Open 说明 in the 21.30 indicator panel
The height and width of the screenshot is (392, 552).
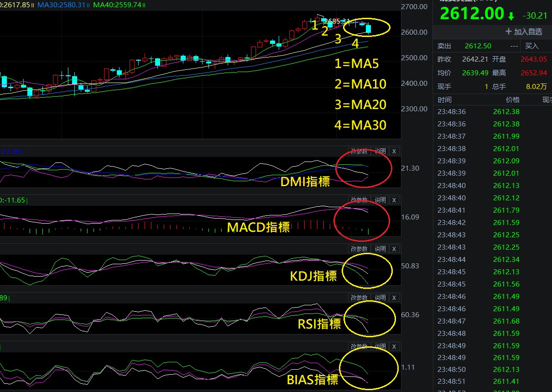(380, 151)
